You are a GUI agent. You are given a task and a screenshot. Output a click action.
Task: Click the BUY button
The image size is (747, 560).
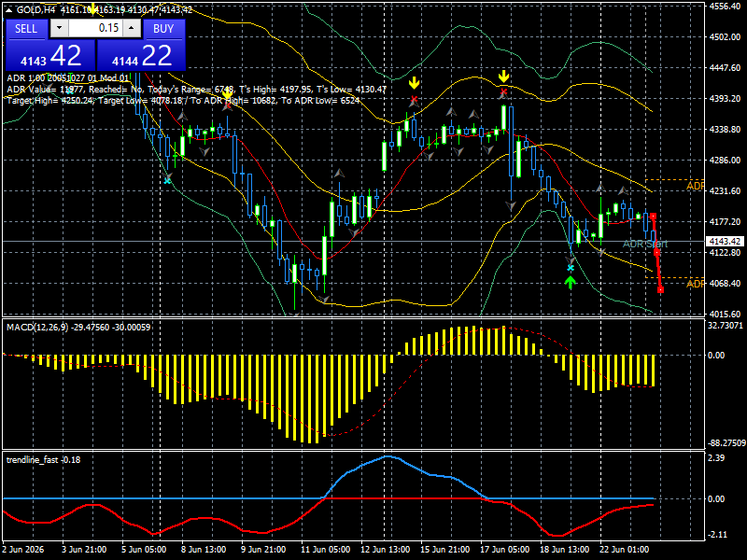(163, 29)
